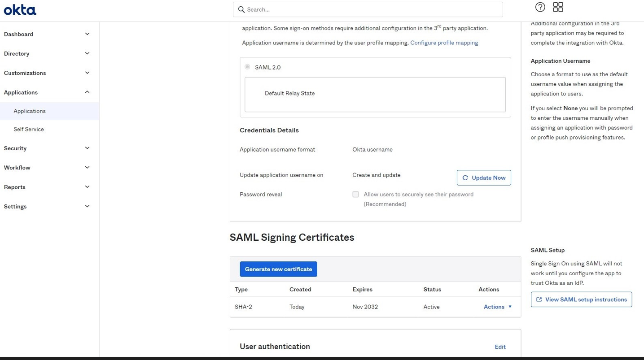The height and width of the screenshot is (360, 644).
Task: Expand the Dashboard menu chevron
Action: pyautogui.click(x=87, y=34)
